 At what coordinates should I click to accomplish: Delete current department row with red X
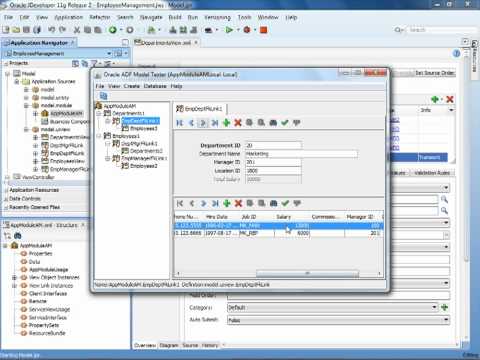(x=238, y=123)
